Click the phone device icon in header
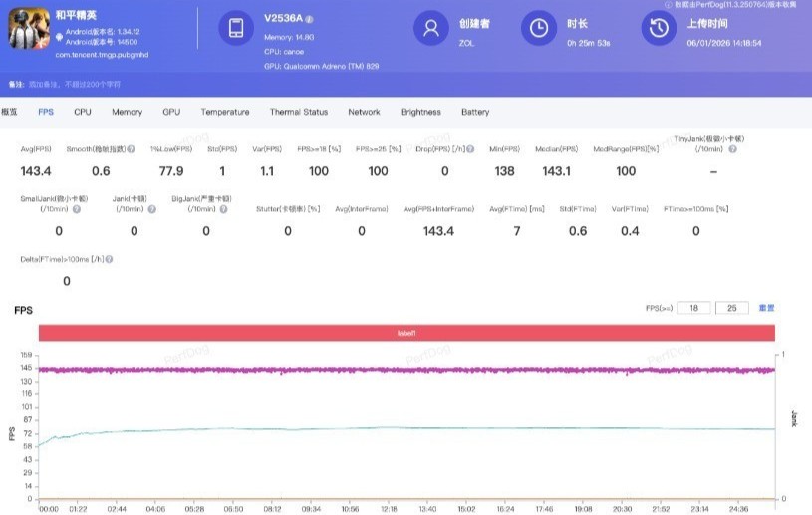This screenshot has height=515, width=812. click(236, 28)
